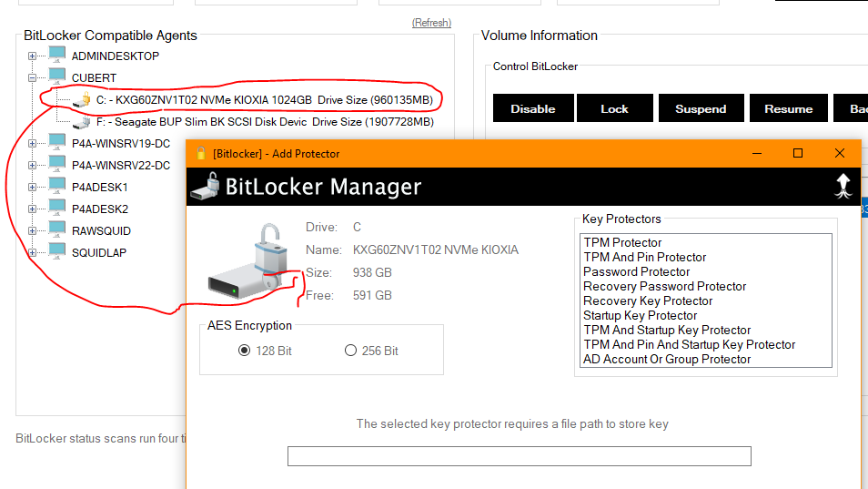Choose Recovery Key Protector from list
Screen dimensions: 868x489
point(648,301)
